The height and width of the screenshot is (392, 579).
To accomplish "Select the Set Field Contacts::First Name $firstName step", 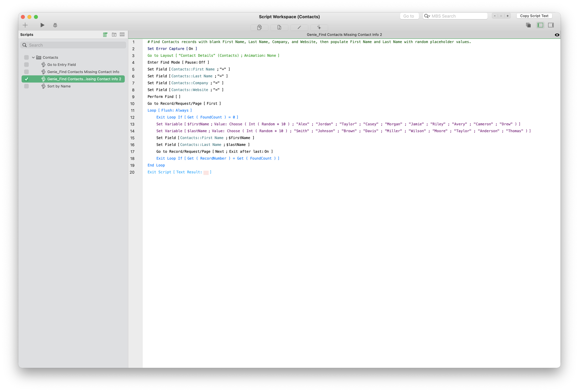I will [205, 138].
